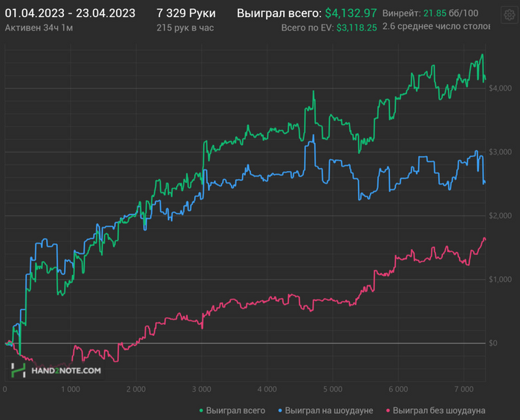Click the $1,000 y-axis label

coord(500,280)
